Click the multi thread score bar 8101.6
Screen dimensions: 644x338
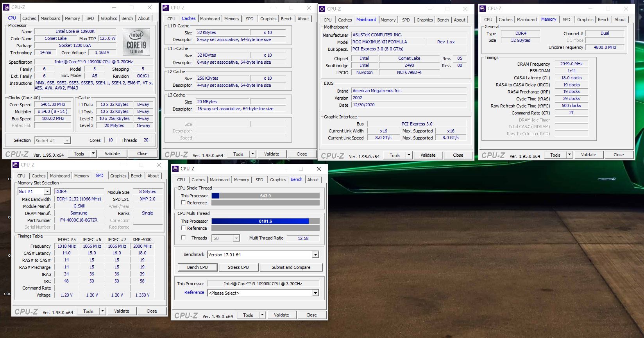click(x=265, y=221)
